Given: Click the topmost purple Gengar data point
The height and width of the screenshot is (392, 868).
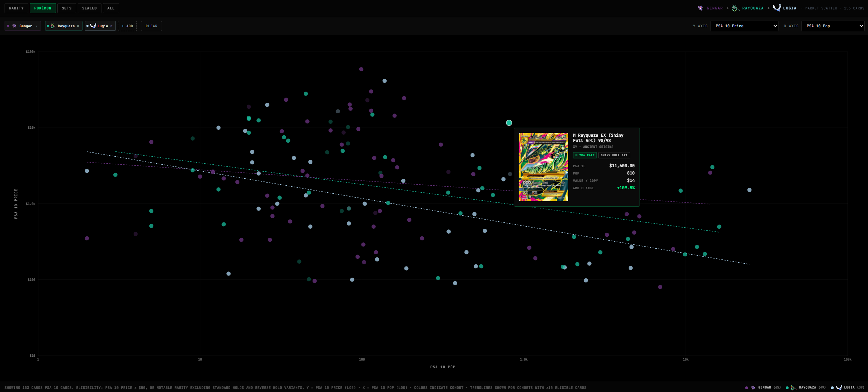Looking at the screenshot, I should 361,69.
